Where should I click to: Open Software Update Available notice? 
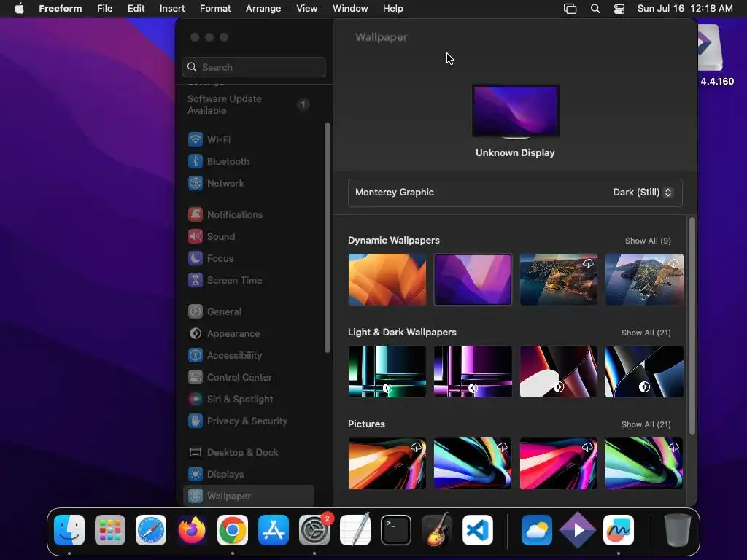[x=248, y=105]
